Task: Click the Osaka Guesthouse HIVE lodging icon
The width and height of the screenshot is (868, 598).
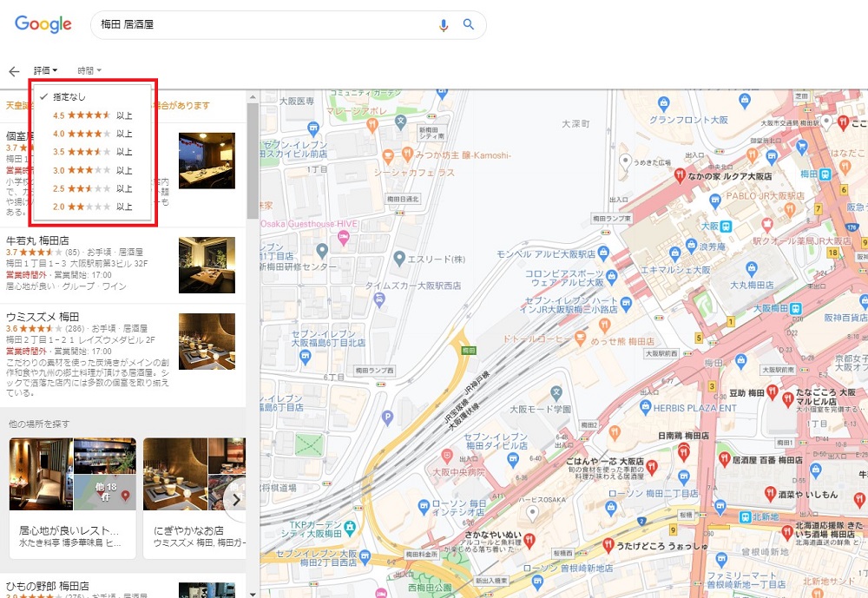Action: click(343, 239)
